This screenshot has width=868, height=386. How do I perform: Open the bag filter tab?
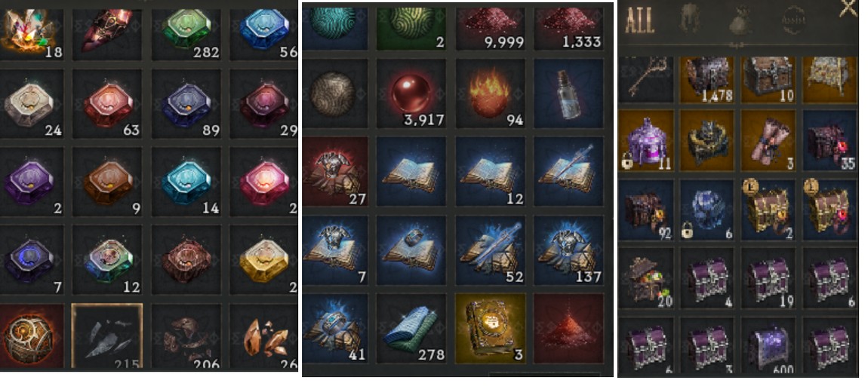click(740, 21)
